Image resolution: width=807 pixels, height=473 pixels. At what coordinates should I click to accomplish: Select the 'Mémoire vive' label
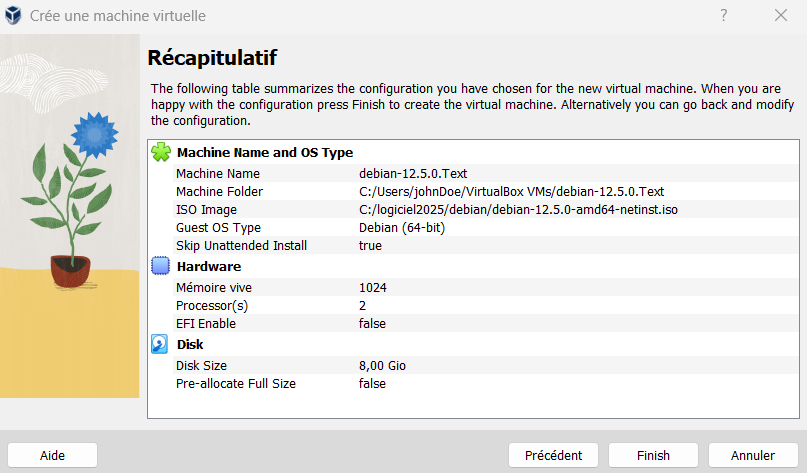click(214, 287)
